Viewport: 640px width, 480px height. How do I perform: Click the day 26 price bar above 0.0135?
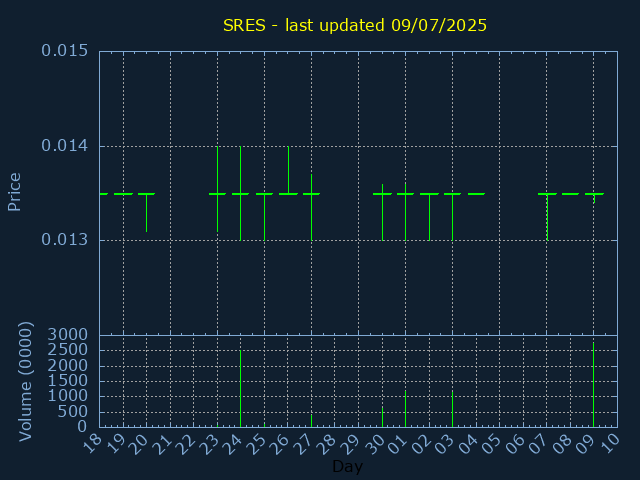pos(289,170)
